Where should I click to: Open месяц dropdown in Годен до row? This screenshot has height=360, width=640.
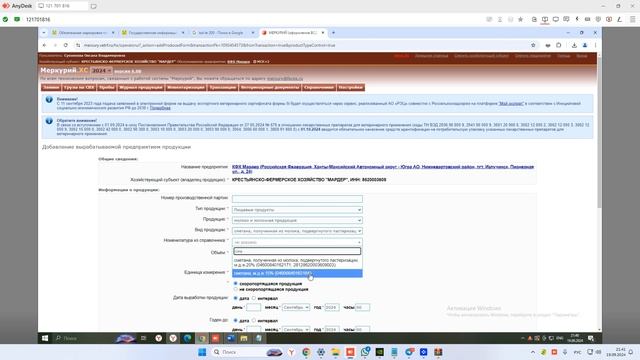[x=296, y=329]
